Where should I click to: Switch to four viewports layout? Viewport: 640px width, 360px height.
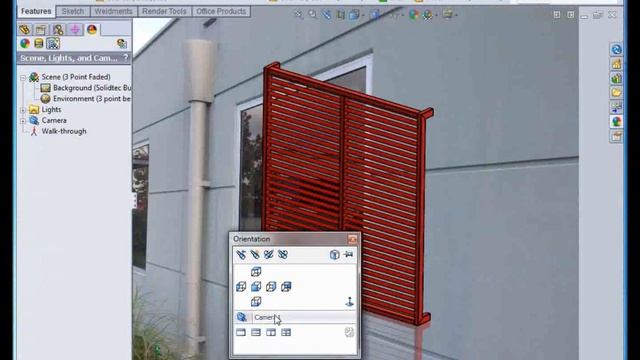[286, 333]
